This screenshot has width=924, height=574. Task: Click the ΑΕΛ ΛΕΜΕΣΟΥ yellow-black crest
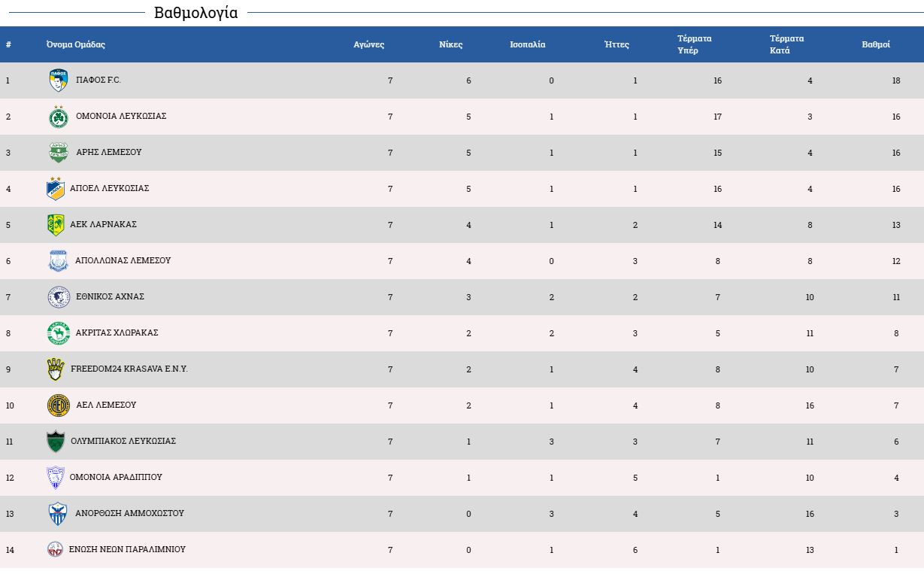59,405
